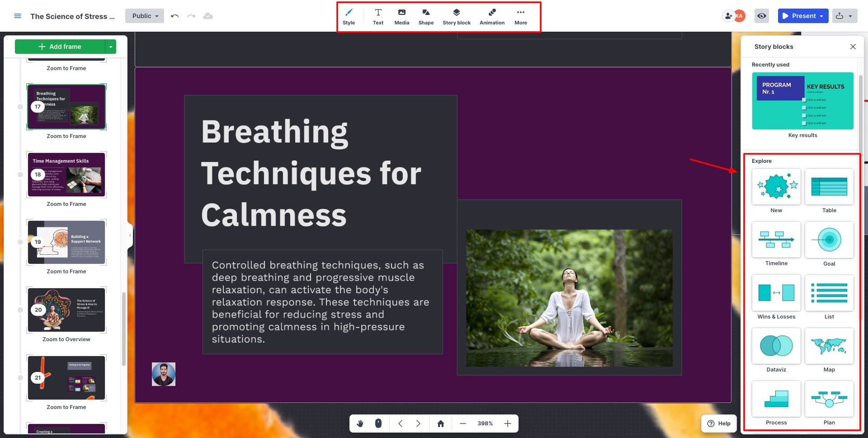Click the presentation title The Science of Stress
The height and width of the screenshot is (438, 868).
[72, 16]
